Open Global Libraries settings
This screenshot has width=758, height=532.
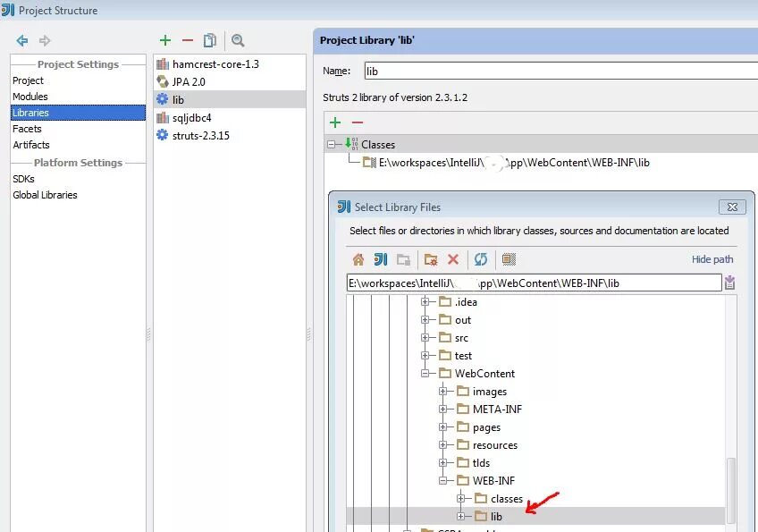click(45, 195)
